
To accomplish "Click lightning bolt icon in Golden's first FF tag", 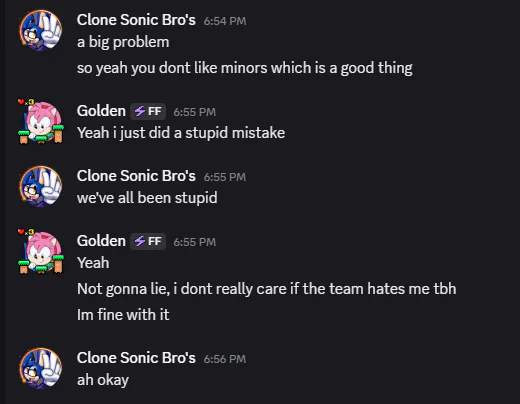I will click(140, 111).
